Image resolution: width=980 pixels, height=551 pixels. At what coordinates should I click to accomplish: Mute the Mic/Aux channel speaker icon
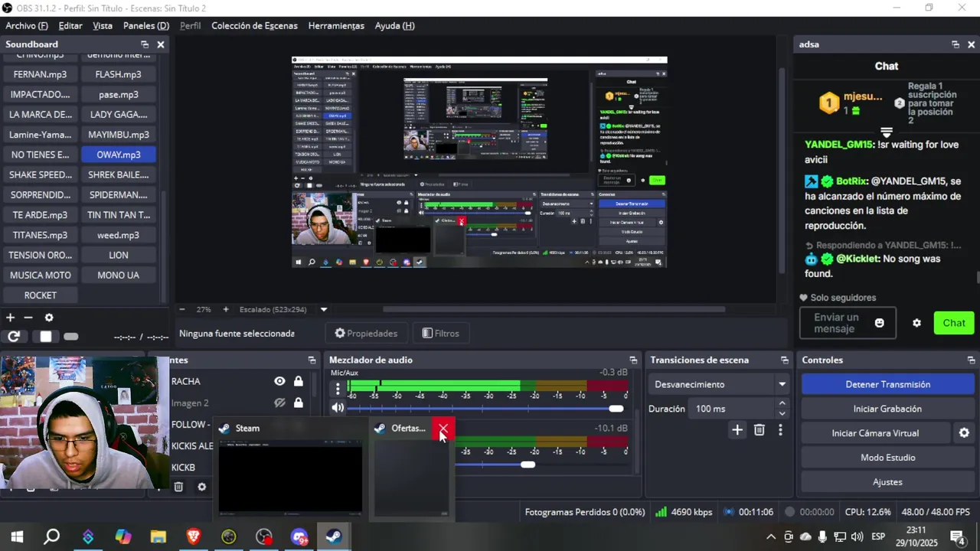[338, 409]
